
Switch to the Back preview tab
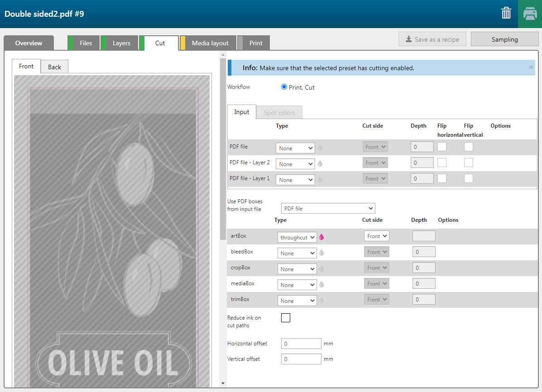click(x=54, y=67)
